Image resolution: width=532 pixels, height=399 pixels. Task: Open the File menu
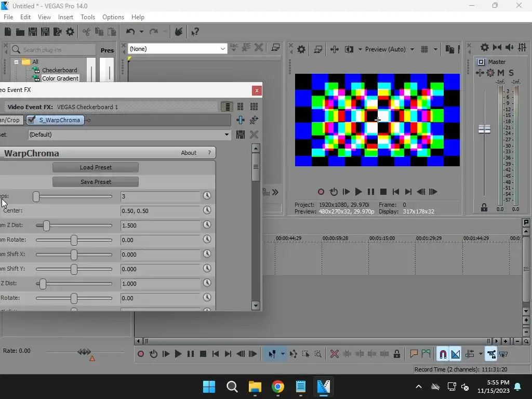pos(8,17)
